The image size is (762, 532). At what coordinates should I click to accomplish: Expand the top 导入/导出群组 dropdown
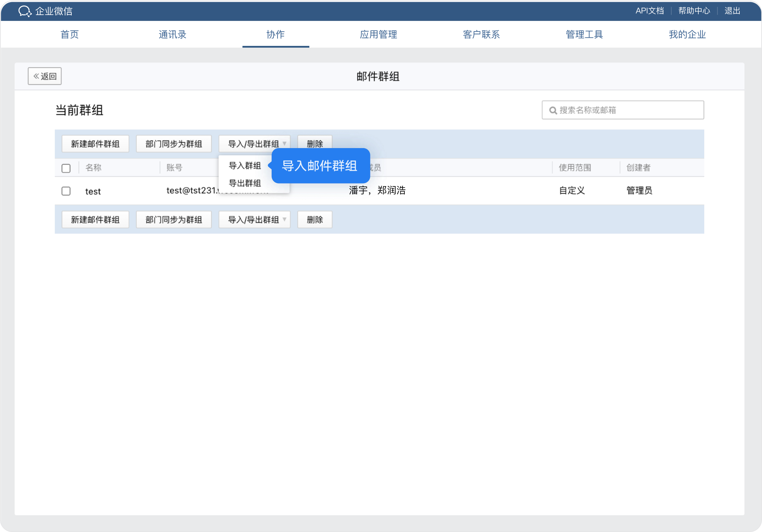254,144
